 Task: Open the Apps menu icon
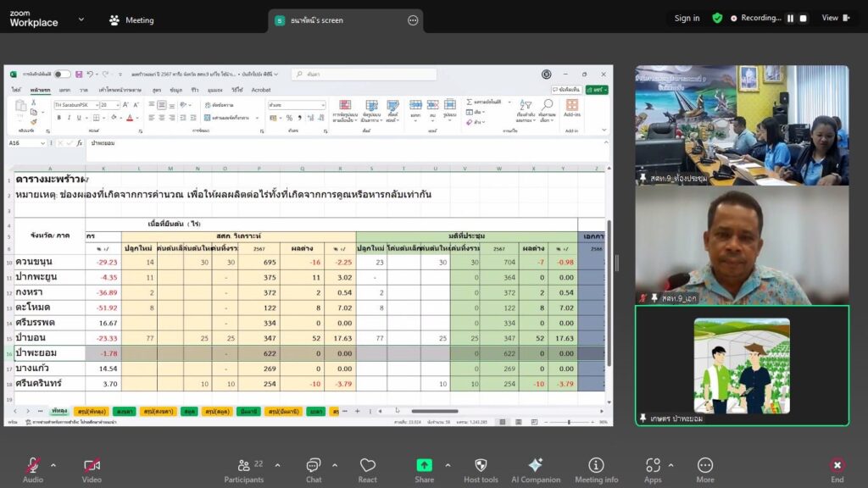tap(653, 466)
